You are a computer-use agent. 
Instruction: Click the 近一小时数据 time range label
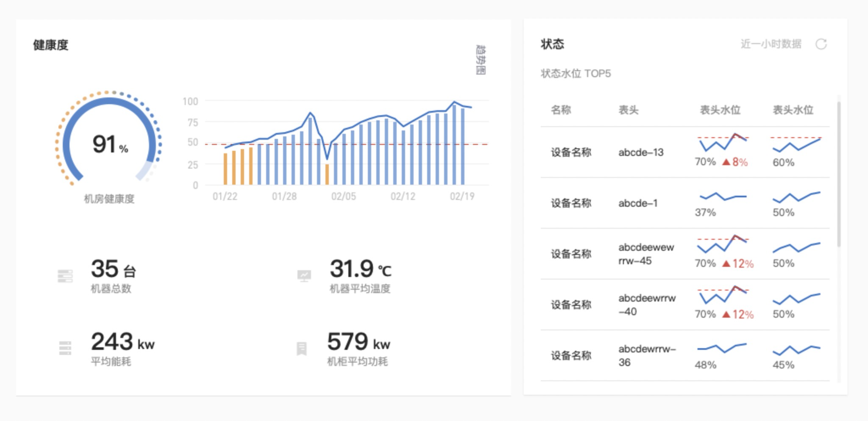(x=771, y=44)
